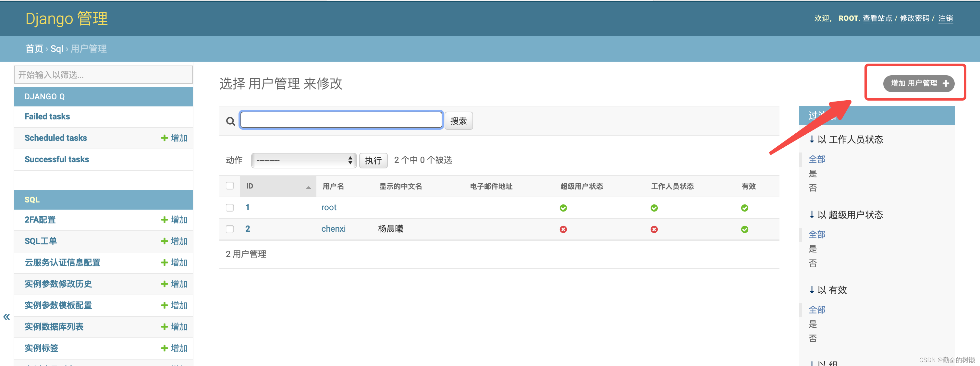The width and height of the screenshot is (980, 366).
Task: Check the select-all checkbox in table header
Action: [x=230, y=185]
